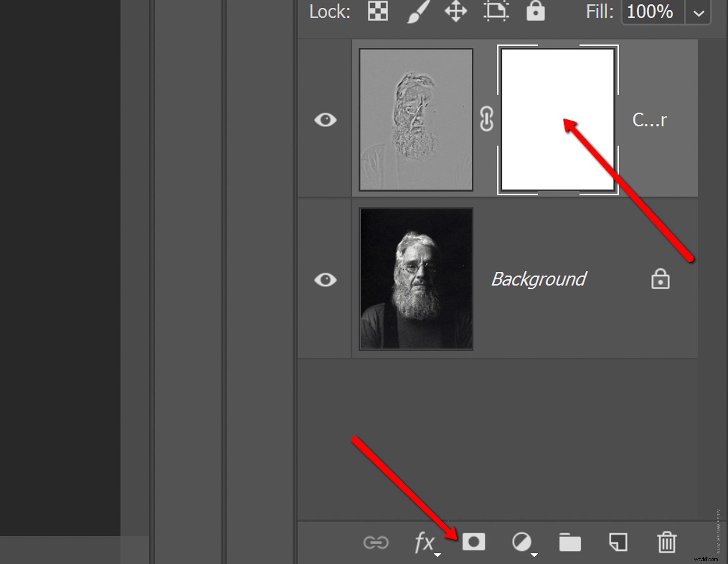The height and width of the screenshot is (564, 728).
Task: Select the top layer's image thumbnail
Action: pos(416,119)
